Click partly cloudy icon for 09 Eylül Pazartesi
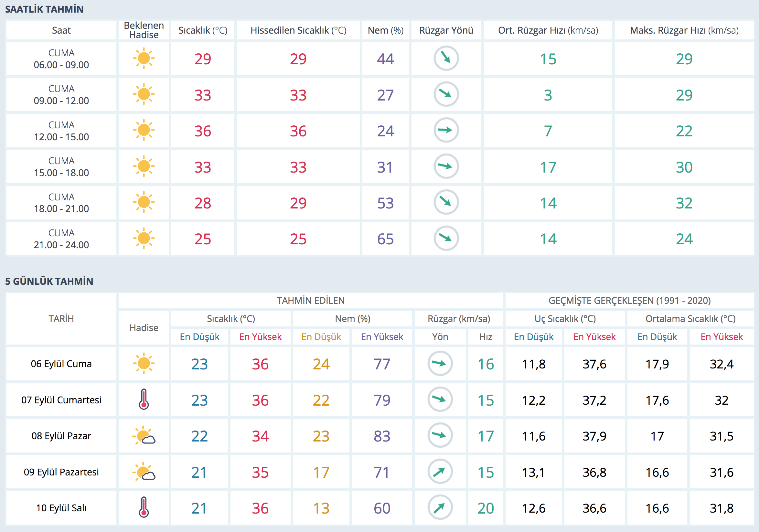759x532 pixels. [144, 472]
